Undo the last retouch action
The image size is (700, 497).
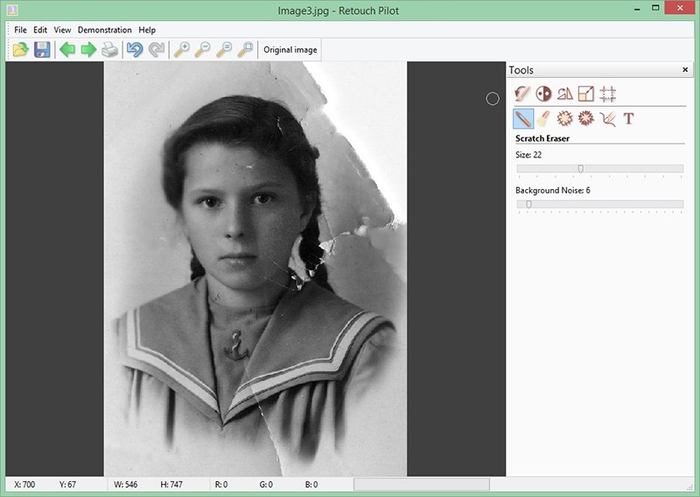coord(135,50)
